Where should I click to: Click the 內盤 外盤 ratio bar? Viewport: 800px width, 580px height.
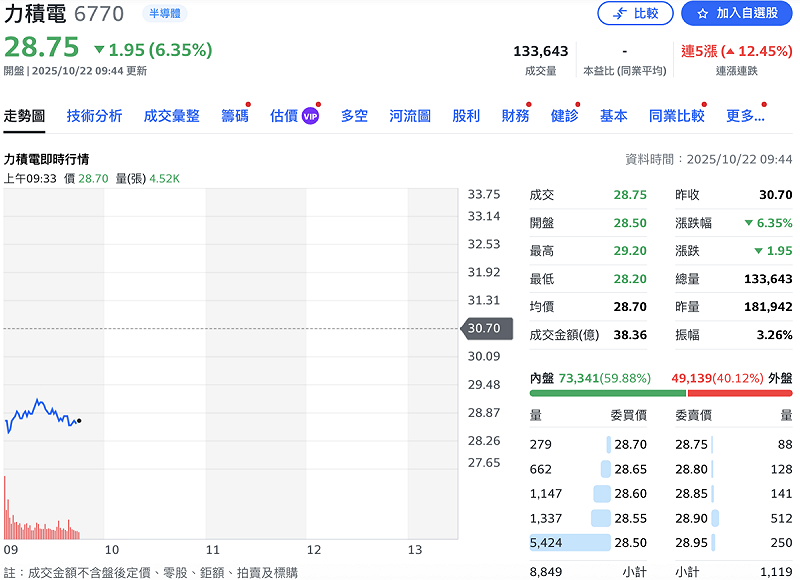tap(660, 393)
